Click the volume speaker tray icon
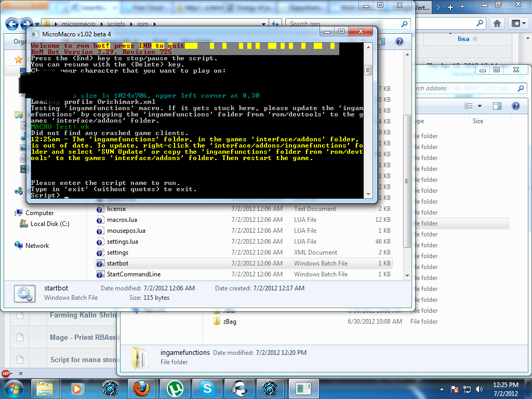Viewport: 532px width, 399px height. [480, 389]
